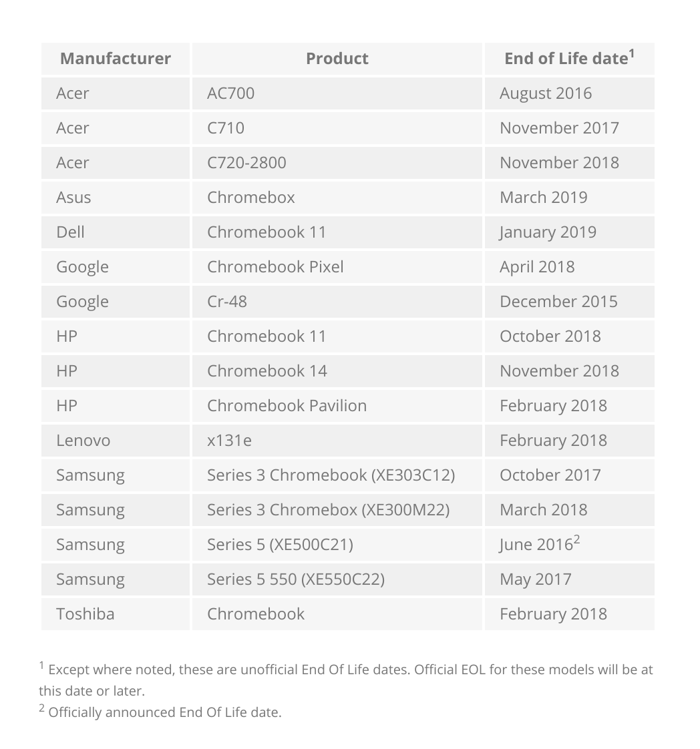Click the Dell Chromebook 11 product cell
Screen dimensions: 700x749
[337, 232]
